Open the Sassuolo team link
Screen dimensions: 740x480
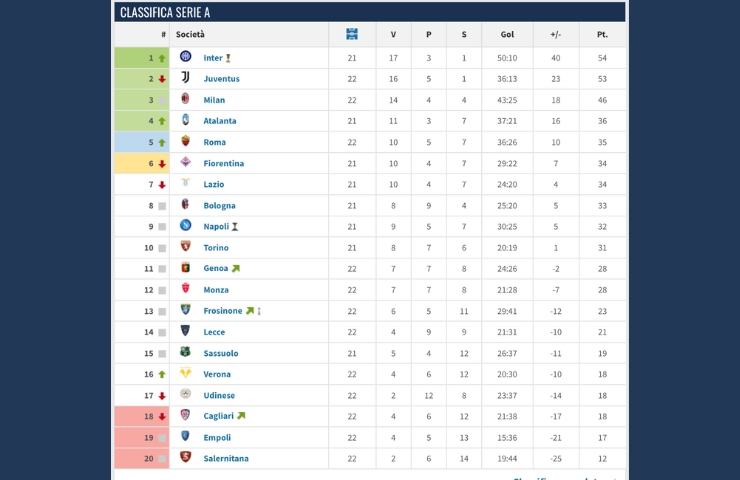click(x=221, y=353)
